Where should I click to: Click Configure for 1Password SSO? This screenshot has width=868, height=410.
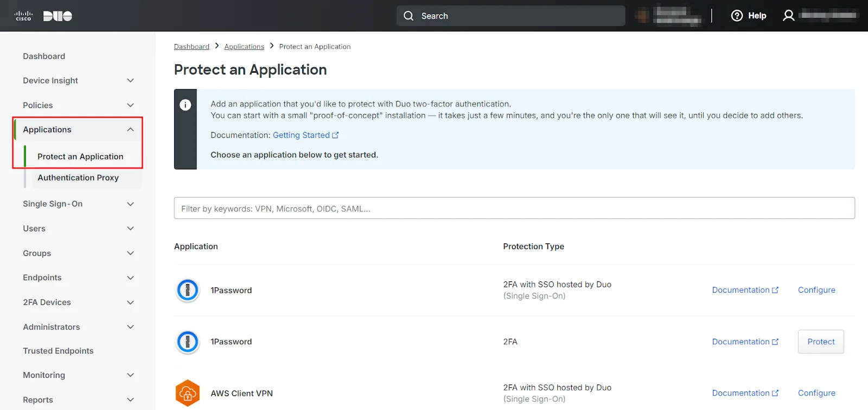coord(816,290)
